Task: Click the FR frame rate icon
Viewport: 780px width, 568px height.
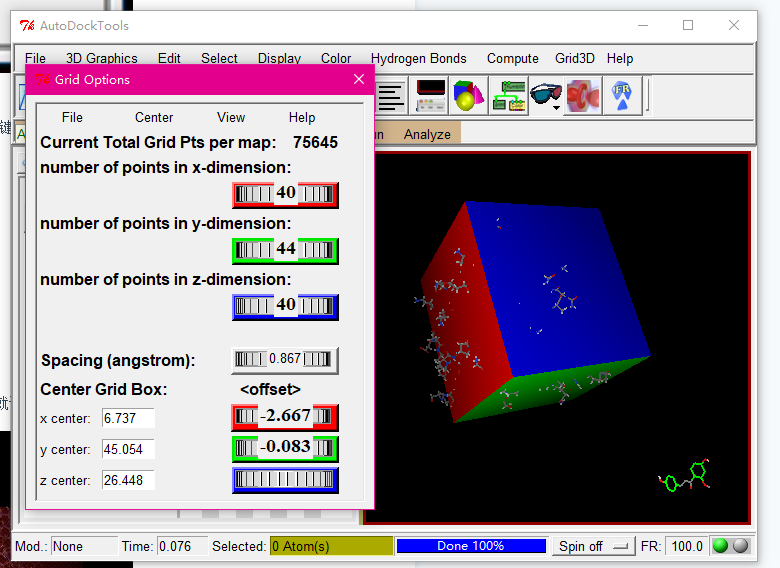Action: (x=622, y=96)
